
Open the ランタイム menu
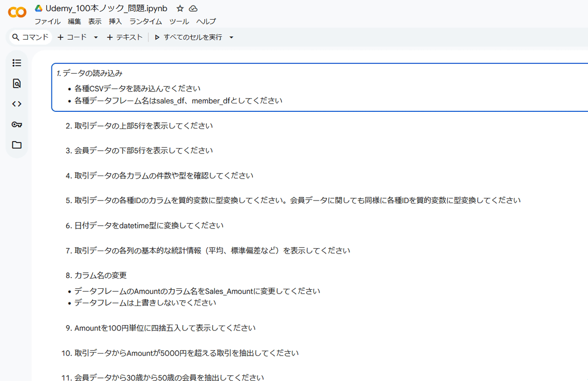coord(145,22)
